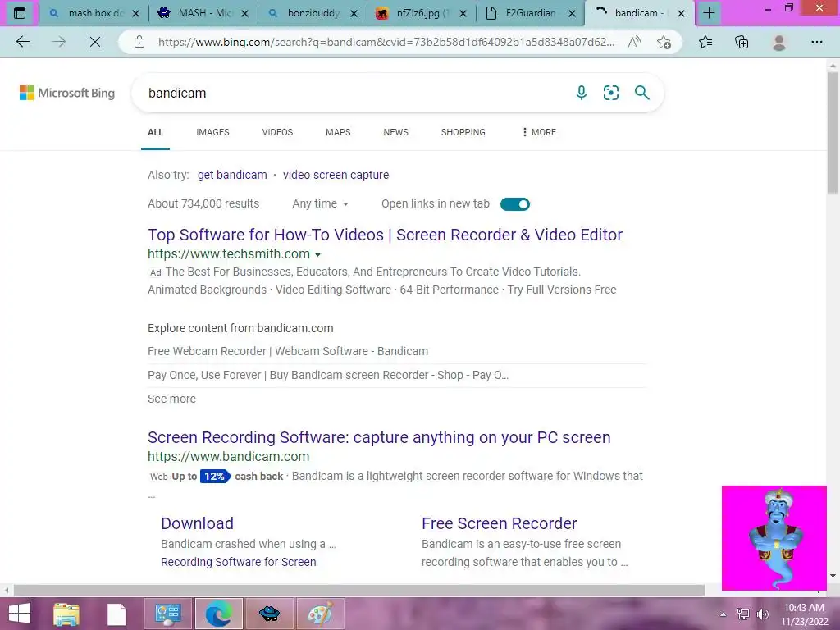Open a new browser tab
The image size is (840, 630).
[x=709, y=13]
